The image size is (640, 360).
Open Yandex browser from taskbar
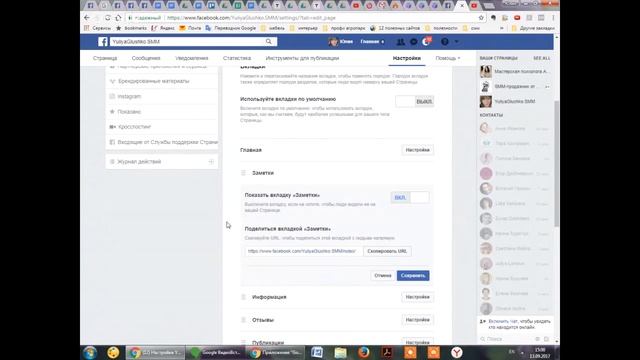(x=456, y=352)
